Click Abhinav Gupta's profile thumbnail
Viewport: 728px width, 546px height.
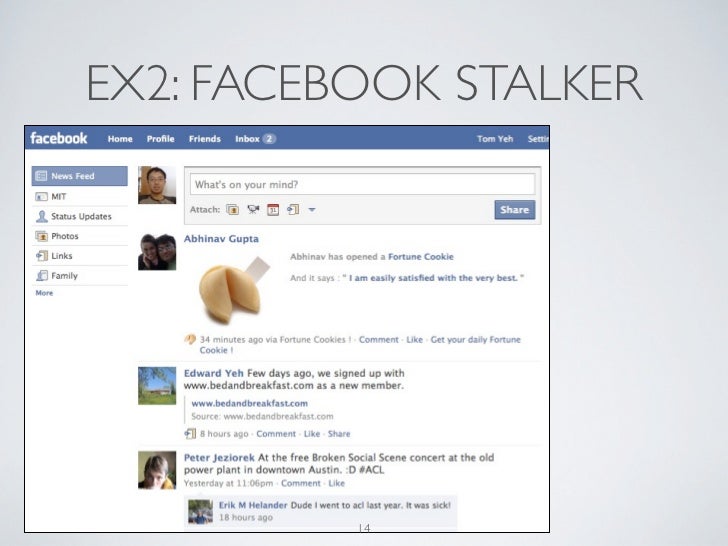click(157, 252)
